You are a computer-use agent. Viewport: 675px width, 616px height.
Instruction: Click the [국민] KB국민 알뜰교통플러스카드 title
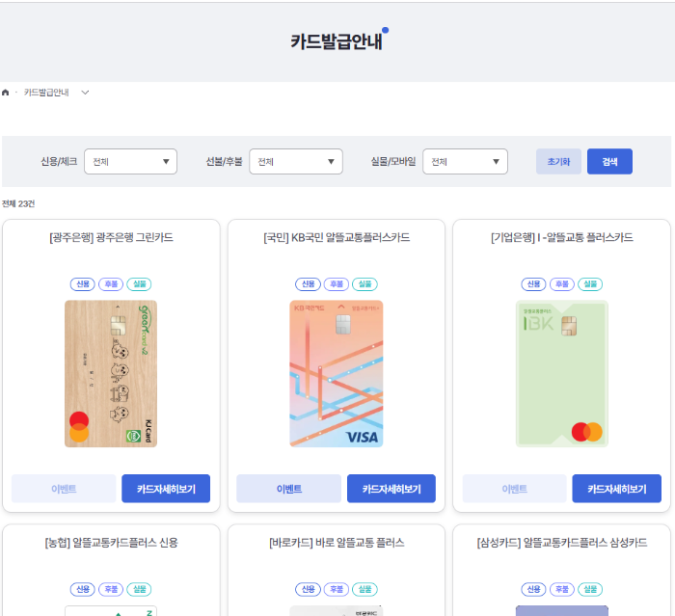[337, 237]
